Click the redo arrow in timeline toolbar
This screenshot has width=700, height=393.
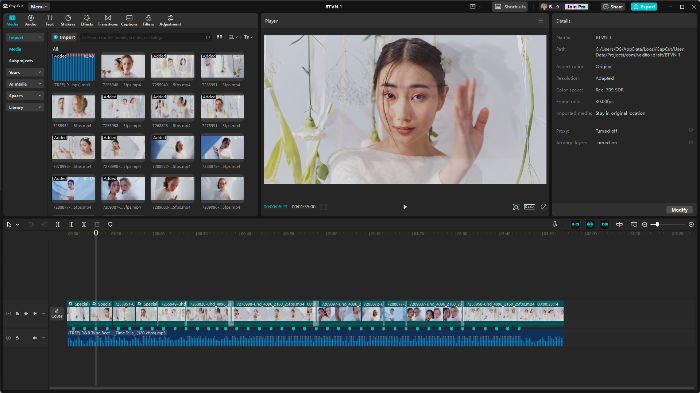(x=44, y=224)
